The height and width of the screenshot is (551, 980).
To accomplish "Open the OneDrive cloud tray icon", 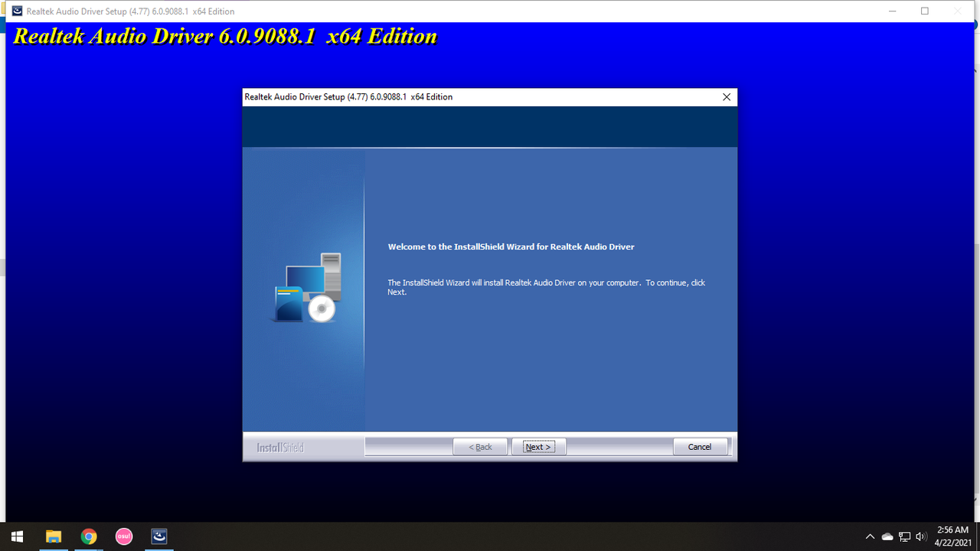I will click(887, 536).
